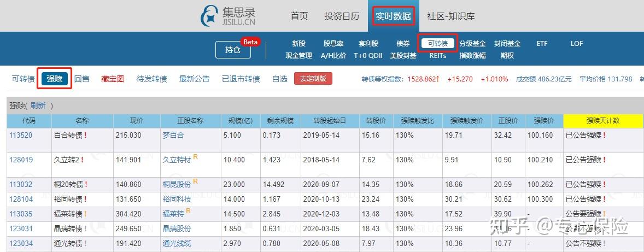The height and width of the screenshot is (252, 644).
Task: Click the 304.420 price cell
Action: click(136, 214)
